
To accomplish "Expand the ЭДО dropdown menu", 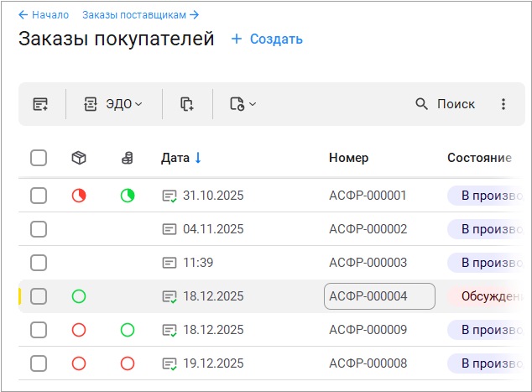I will coord(113,104).
